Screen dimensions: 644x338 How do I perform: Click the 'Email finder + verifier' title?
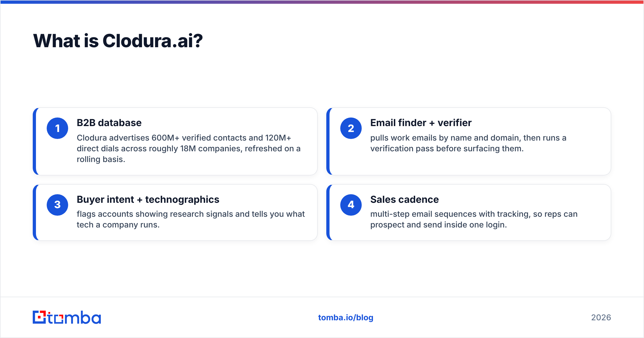click(421, 123)
